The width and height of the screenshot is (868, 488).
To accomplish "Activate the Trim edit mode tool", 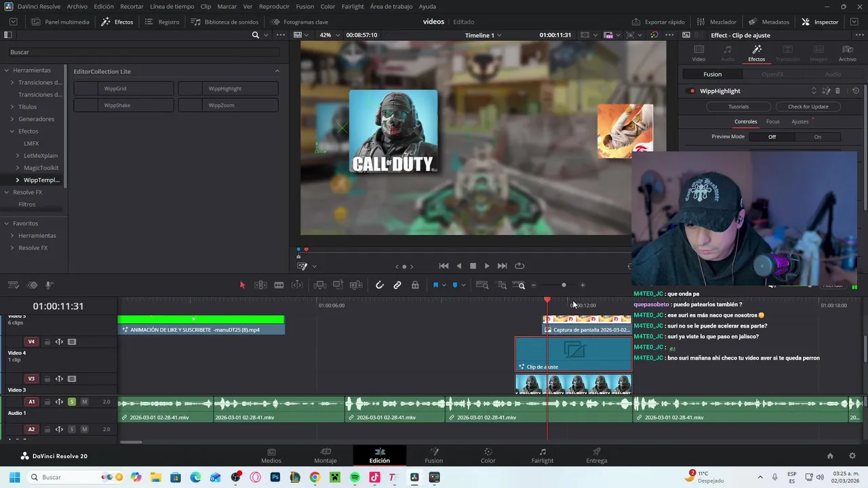I will click(260, 285).
